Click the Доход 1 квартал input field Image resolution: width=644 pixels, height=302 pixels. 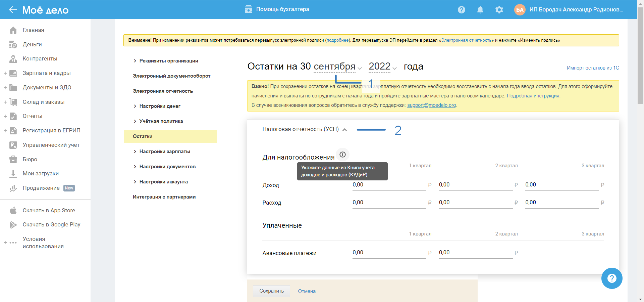coord(389,185)
